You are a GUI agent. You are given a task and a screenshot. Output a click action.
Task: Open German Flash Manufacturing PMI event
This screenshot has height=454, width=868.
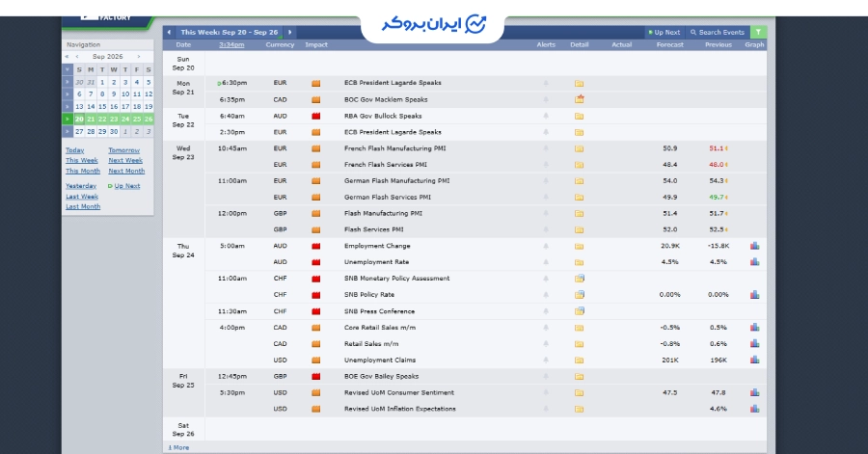click(x=397, y=181)
